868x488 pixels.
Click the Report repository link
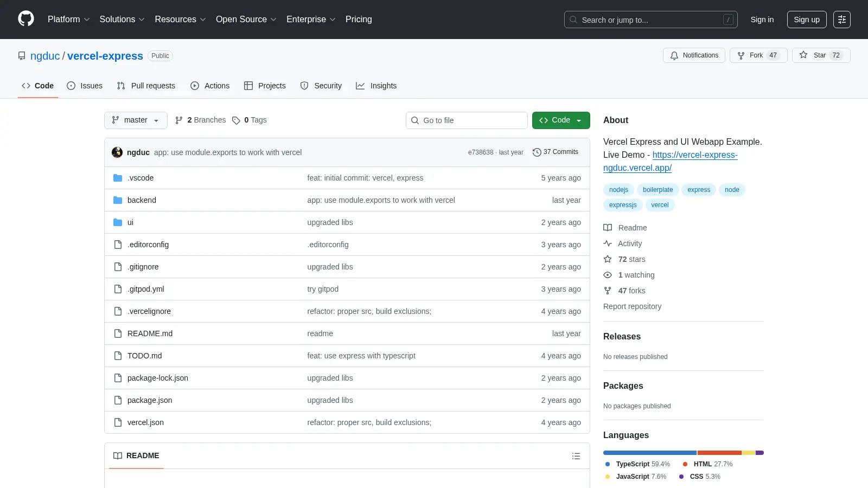point(632,306)
